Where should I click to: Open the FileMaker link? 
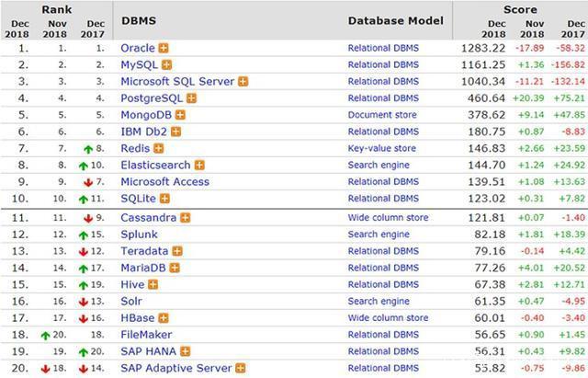(146, 335)
